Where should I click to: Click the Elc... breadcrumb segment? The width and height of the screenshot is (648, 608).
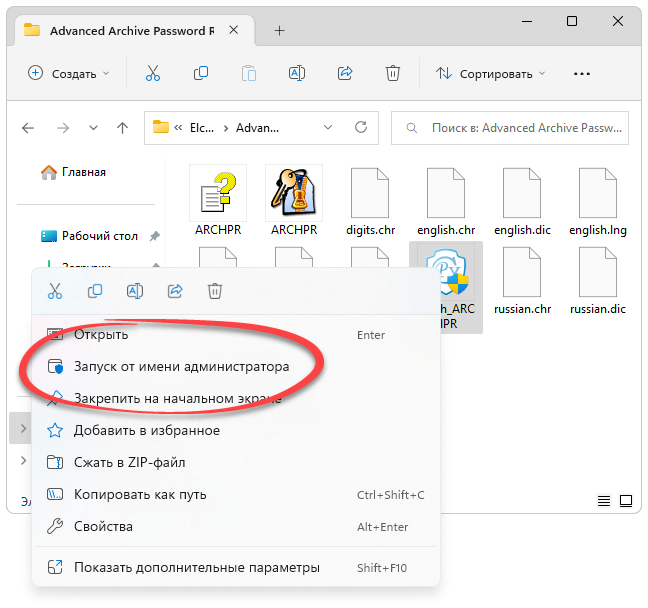click(x=202, y=128)
